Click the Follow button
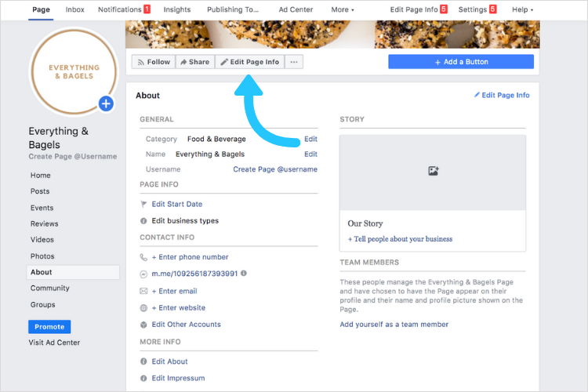The image size is (588, 392). point(154,62)
